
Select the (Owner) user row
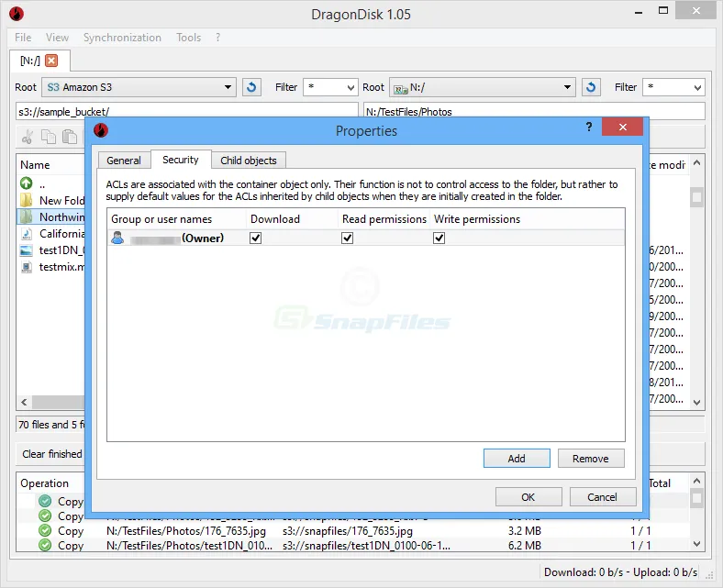(366, 238)
